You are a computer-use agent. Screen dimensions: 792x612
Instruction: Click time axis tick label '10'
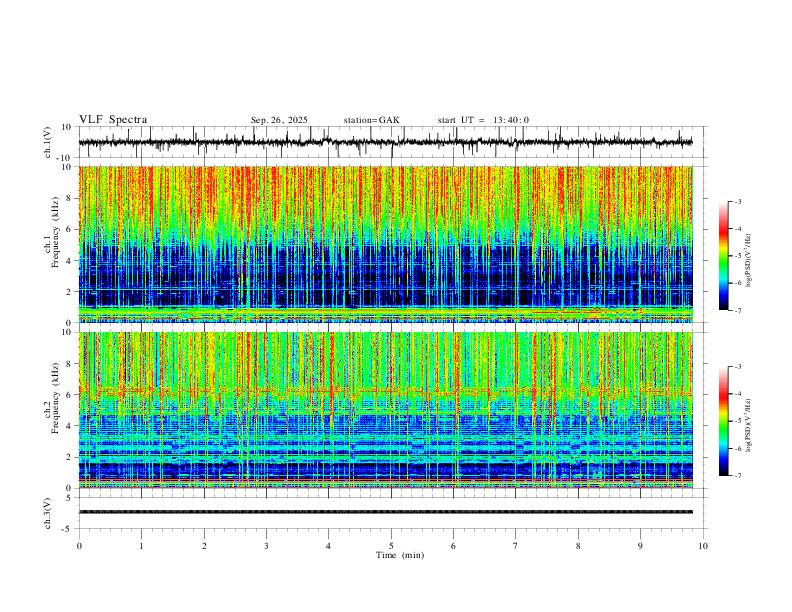tap(703, 546)
